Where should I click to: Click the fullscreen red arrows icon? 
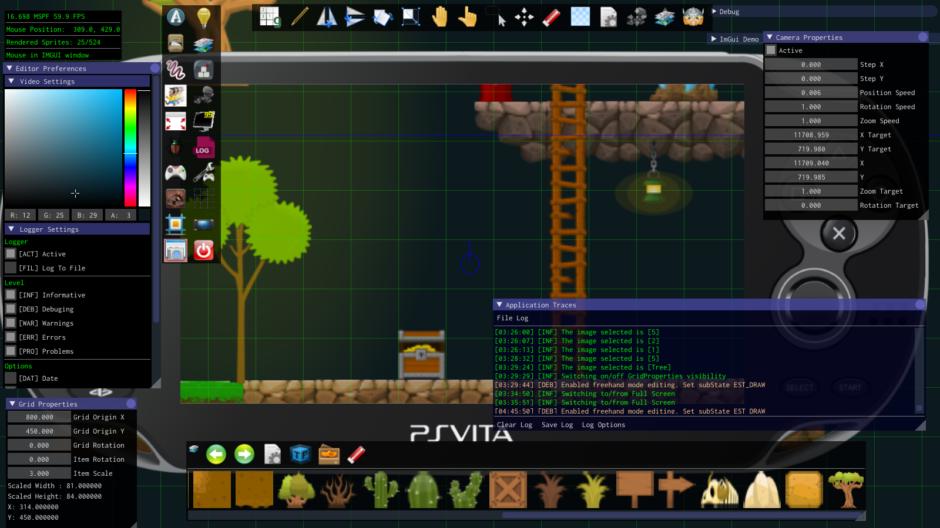click(176, 122)
